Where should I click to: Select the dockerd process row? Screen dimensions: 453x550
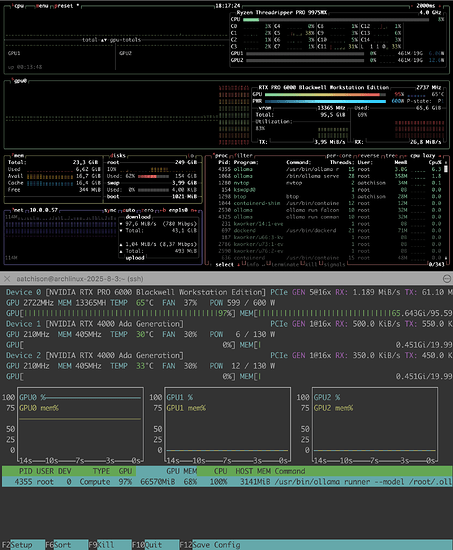click(329, 230)
